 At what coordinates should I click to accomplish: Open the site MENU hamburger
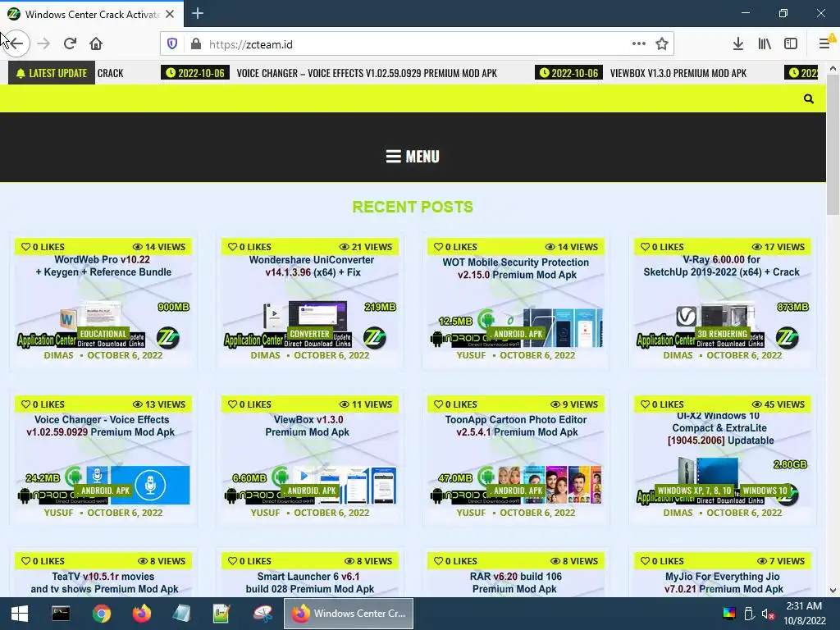pyautogui.click(x=413, y=157)
